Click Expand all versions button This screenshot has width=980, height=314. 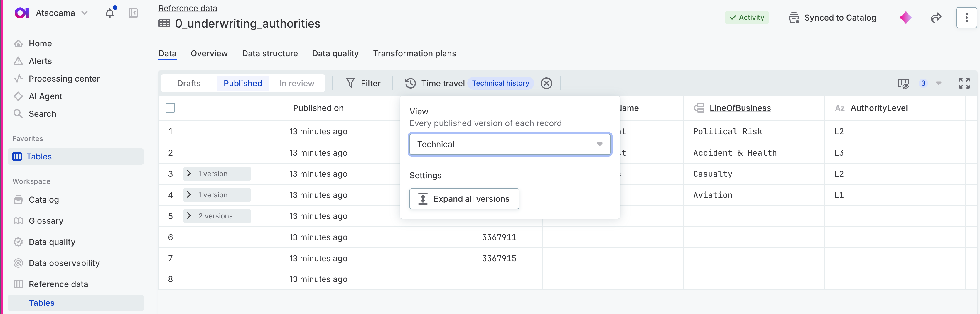coord(464,199)
